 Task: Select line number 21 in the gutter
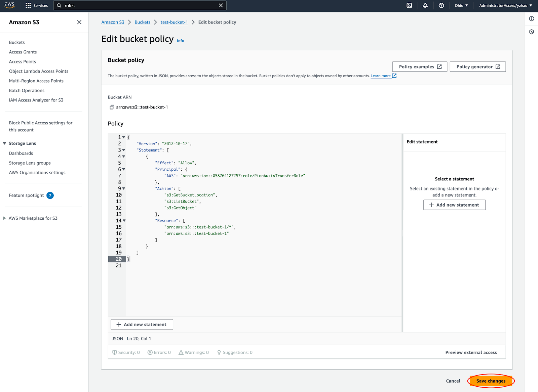[x=119, y=266]
